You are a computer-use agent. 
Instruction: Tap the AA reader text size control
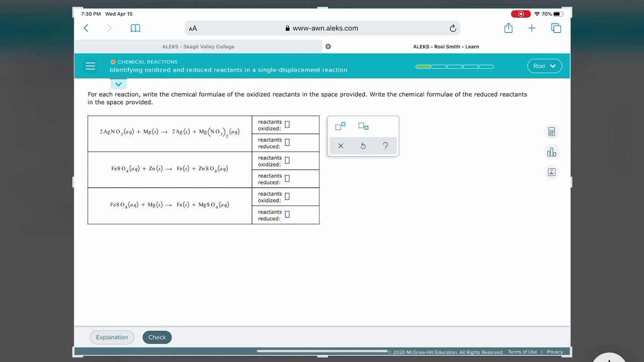point(193,29)
